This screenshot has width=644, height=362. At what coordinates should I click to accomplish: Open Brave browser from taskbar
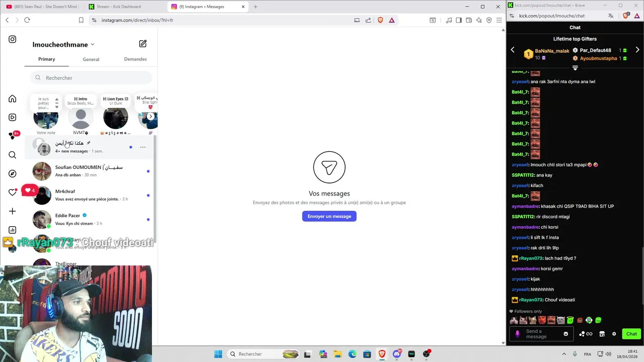[x=382, y=354]
